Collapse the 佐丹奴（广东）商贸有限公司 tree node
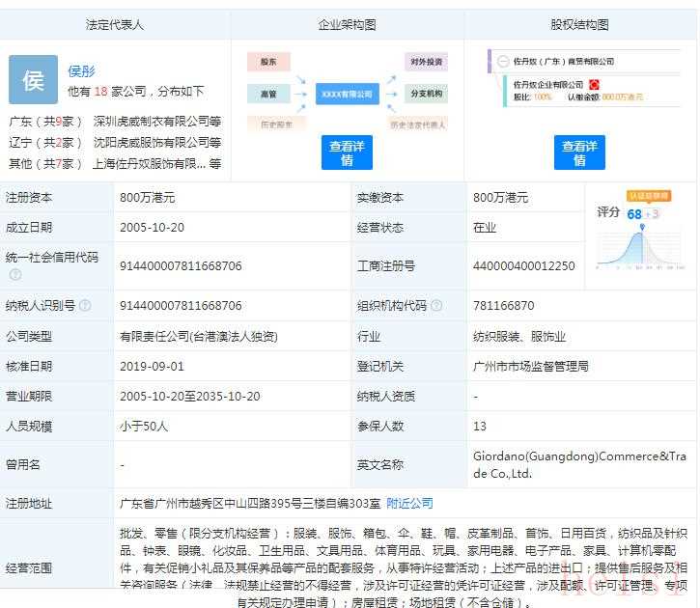This screenshot has height=608, width=700. click(x=503, y=61)
